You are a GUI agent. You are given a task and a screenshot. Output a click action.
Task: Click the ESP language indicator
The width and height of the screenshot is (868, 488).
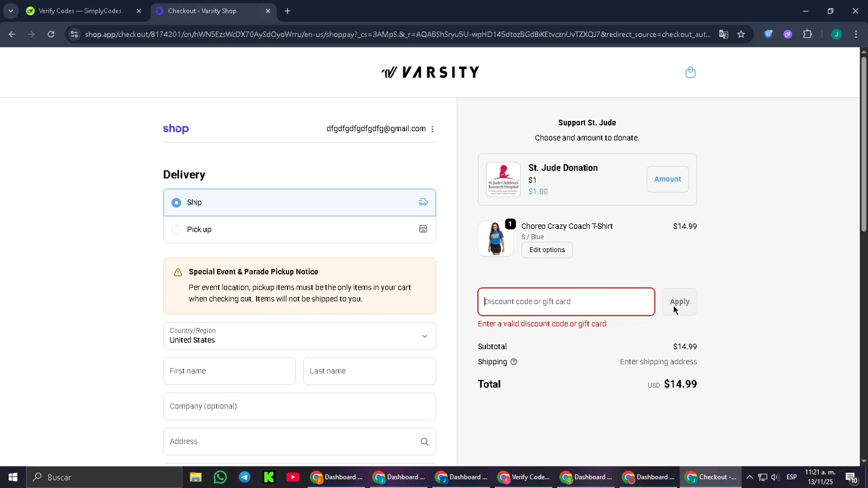(792, 478)
